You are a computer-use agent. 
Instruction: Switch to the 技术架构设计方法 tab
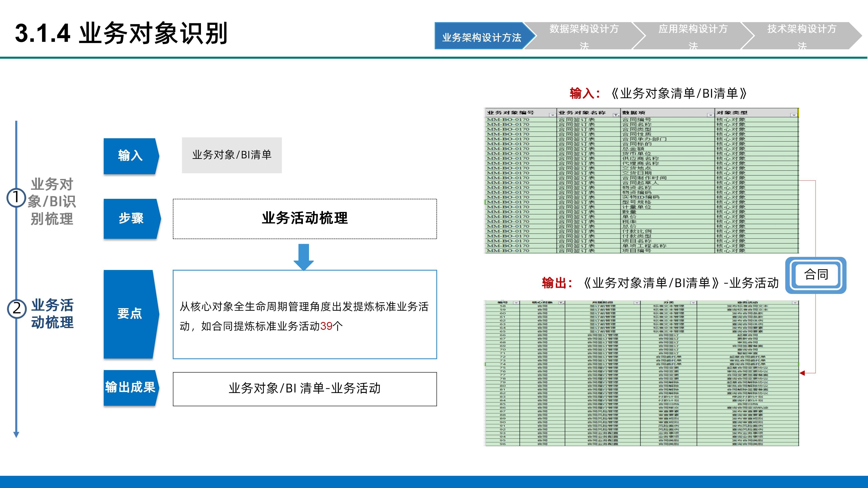[x=802, y=36]
